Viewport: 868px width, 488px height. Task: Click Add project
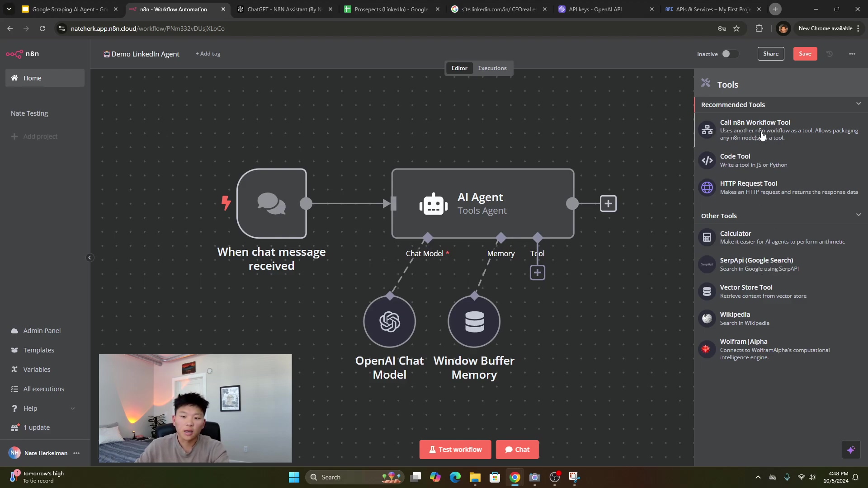pyautogui.click(x=34, y=136)
